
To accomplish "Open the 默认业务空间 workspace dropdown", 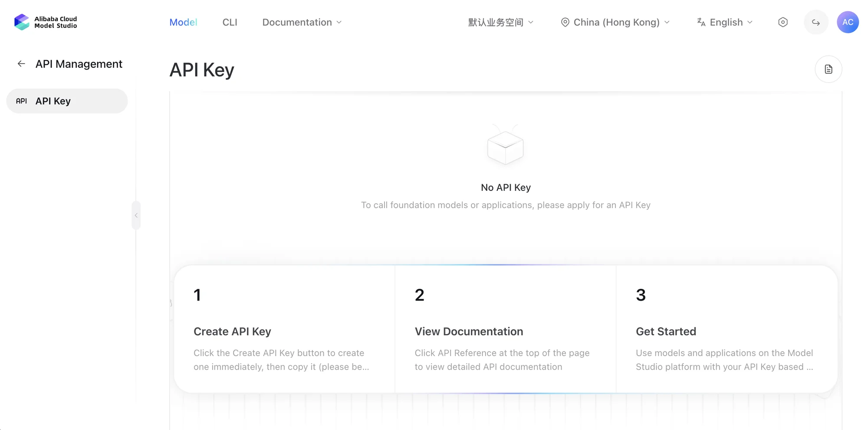I will click(x=501, y=22).
